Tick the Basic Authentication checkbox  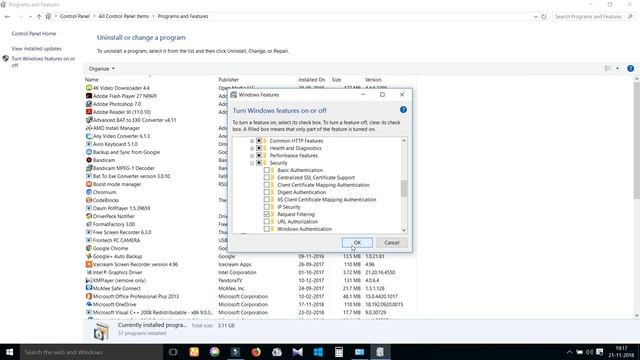267,170
